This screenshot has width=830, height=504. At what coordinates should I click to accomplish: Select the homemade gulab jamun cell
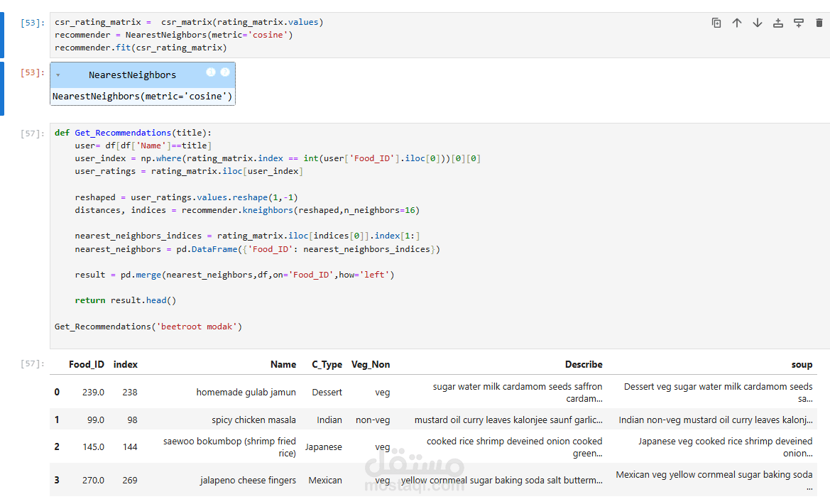246,392
